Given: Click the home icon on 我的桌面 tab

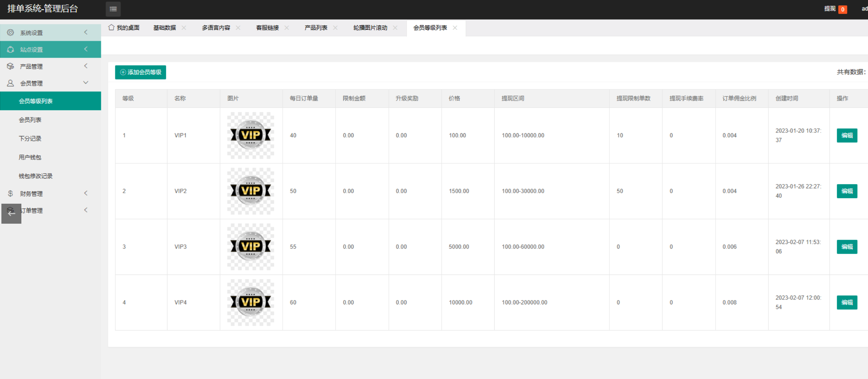Looking at the screenshot, I should tap(111, 27).
